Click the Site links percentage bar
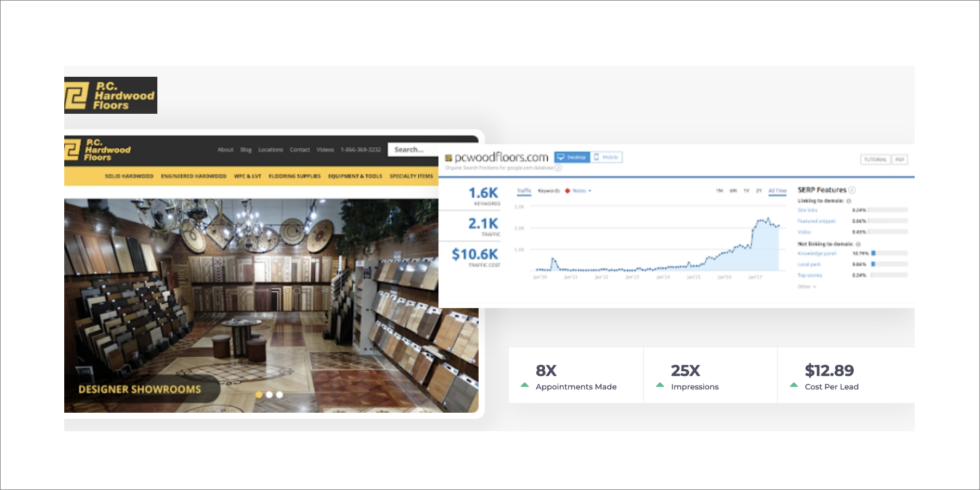The width and height of the screenshot is (980, 490). (889, 210)
